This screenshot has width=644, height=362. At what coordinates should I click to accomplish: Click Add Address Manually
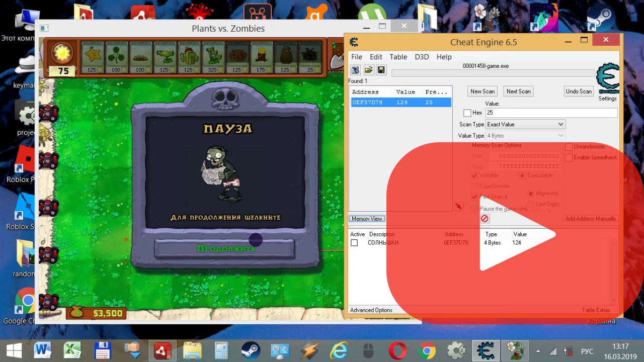tap(590, 219)
